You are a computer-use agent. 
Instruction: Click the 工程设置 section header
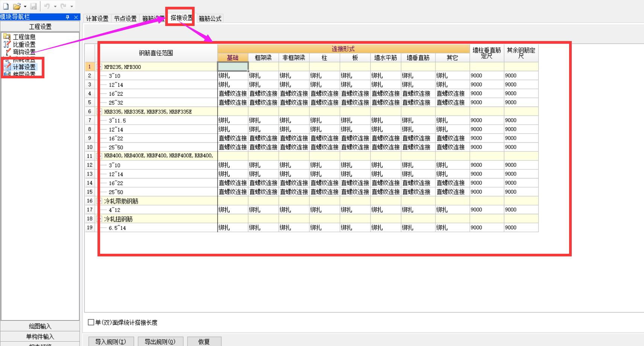click(x=40, y=27)
